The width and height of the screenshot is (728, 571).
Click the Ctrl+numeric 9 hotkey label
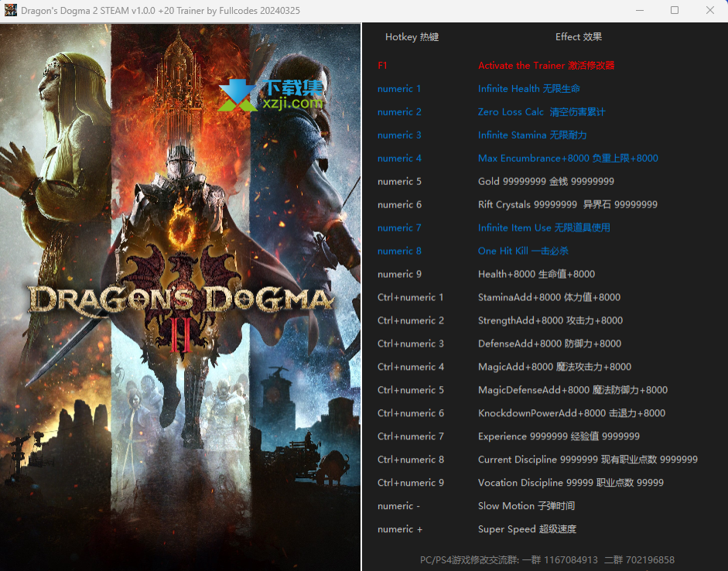[x=411, y=484]
